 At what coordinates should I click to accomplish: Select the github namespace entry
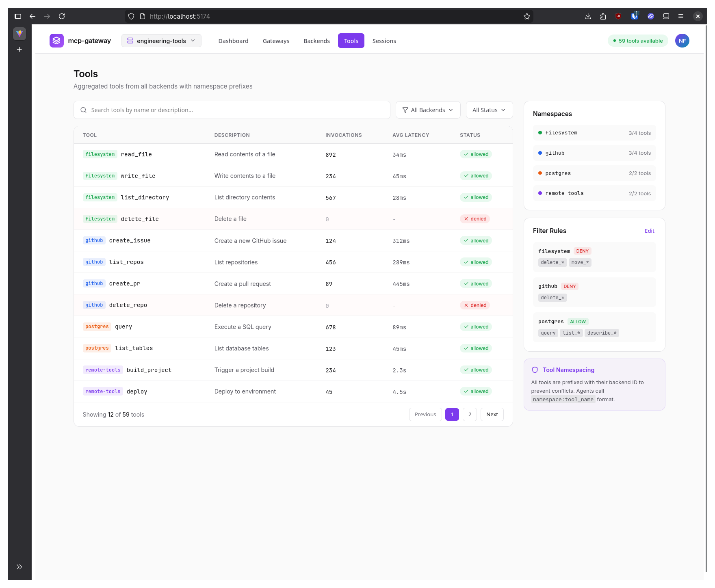click(x=594, y=153)
